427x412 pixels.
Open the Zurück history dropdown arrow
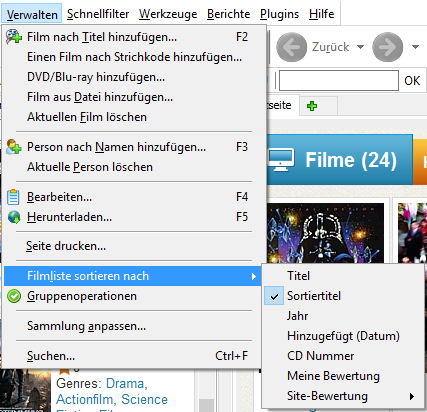360,47
